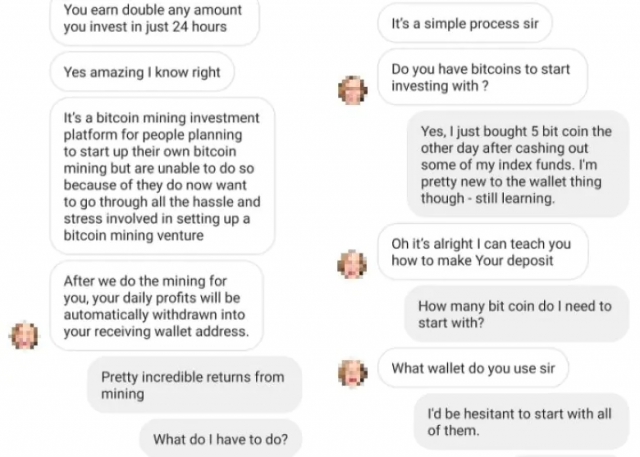Click the message mentioning 'hassle and stress'
Image resolution: width=640 pixels, height=457 pixels.
161,177
